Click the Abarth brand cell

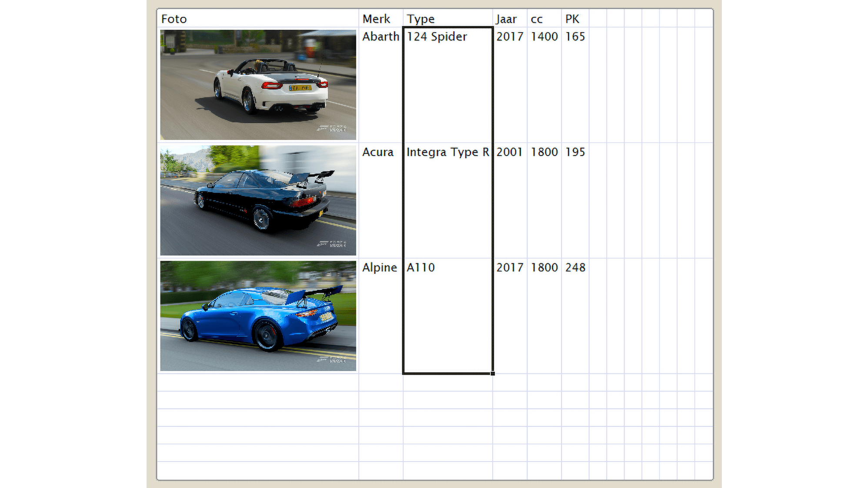pos(381,37)
